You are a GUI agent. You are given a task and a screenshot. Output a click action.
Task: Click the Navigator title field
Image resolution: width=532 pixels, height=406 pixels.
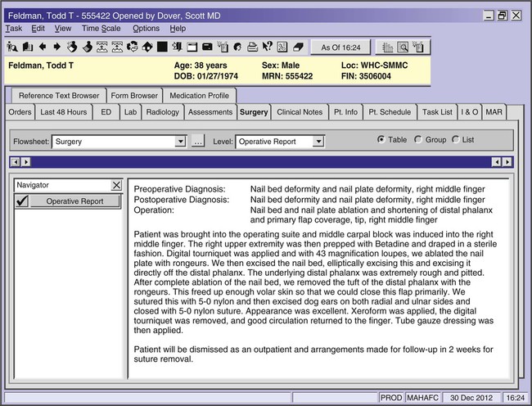point(63,185)
